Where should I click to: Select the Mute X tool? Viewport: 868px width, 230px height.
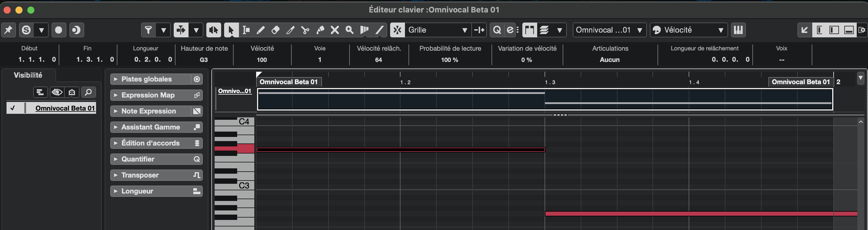coord(335,30)
